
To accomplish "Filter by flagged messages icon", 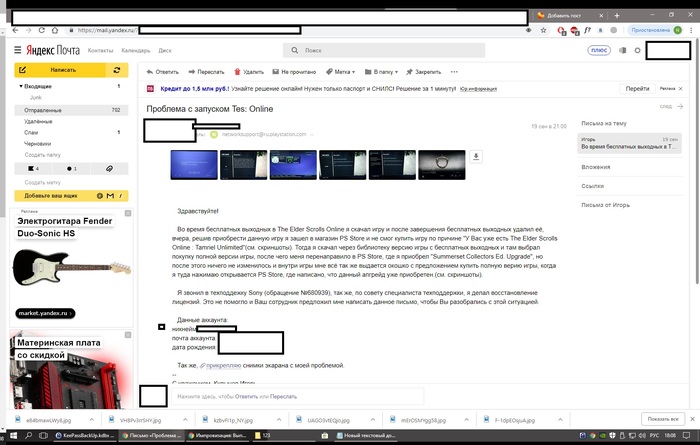I will pyautogui.click(x=33, y=169).
